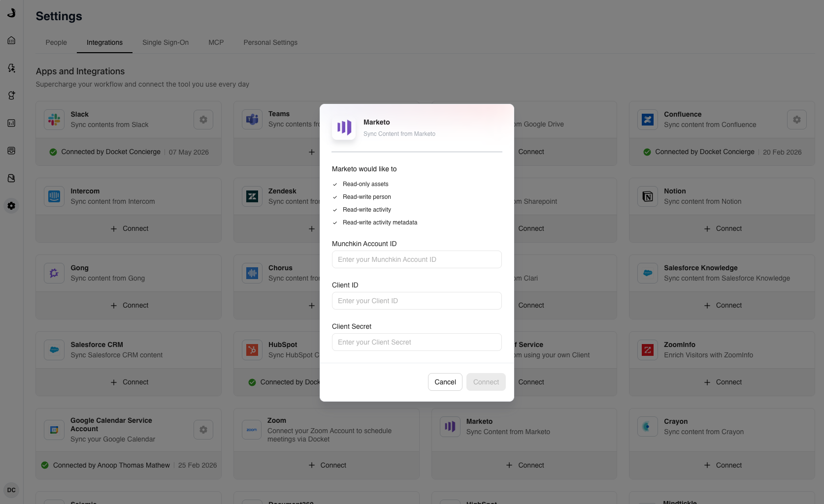The width and height of the screenshot is (824, 504).
Task: Focus the Munchkin Account ID field
Action: pyautogui.click(x=417, y=259)
